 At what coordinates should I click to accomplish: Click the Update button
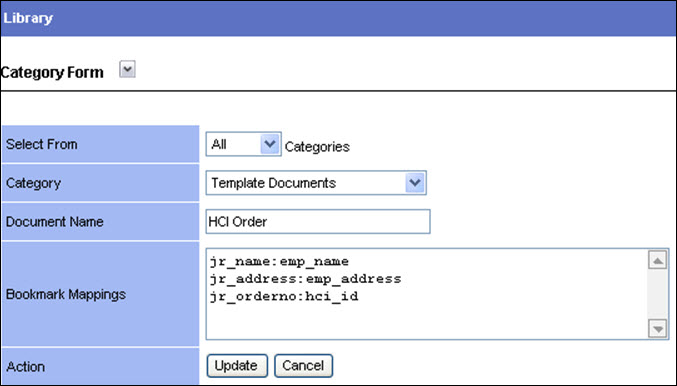coord(237,366)
